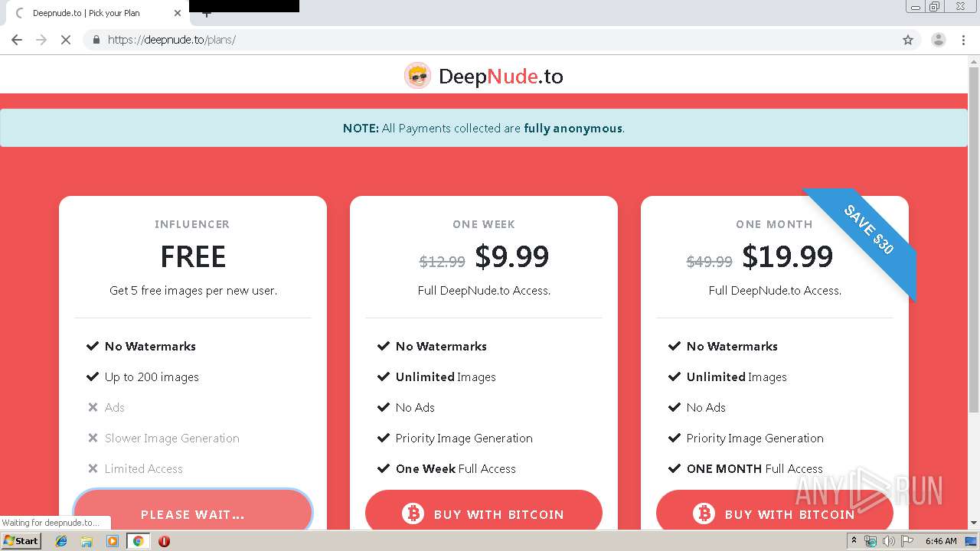The image size is (980, 551).
Task: Open the Windows Start button
Action: (21, 540)
